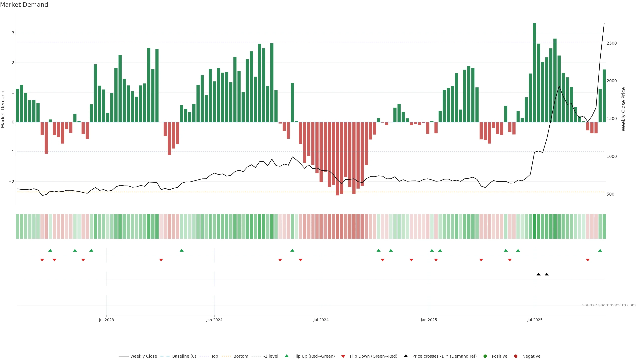The image size is (644, 362).
Task: Click the Positive green circle legend icon
Action: click(x=485, y=356)
